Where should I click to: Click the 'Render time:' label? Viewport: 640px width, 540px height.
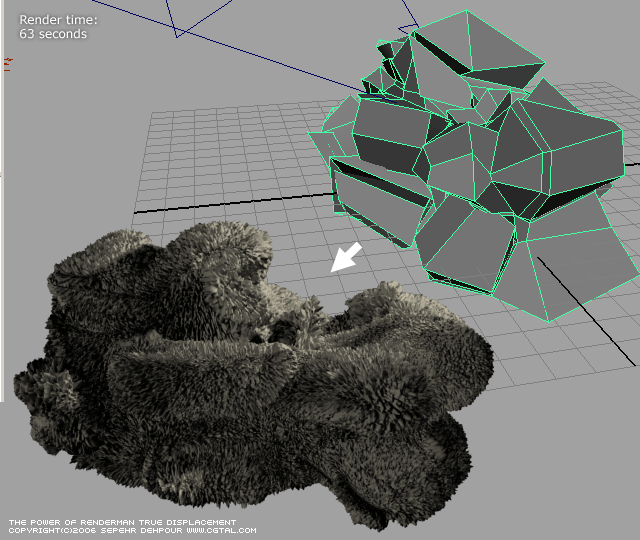[x=58, y=20]
